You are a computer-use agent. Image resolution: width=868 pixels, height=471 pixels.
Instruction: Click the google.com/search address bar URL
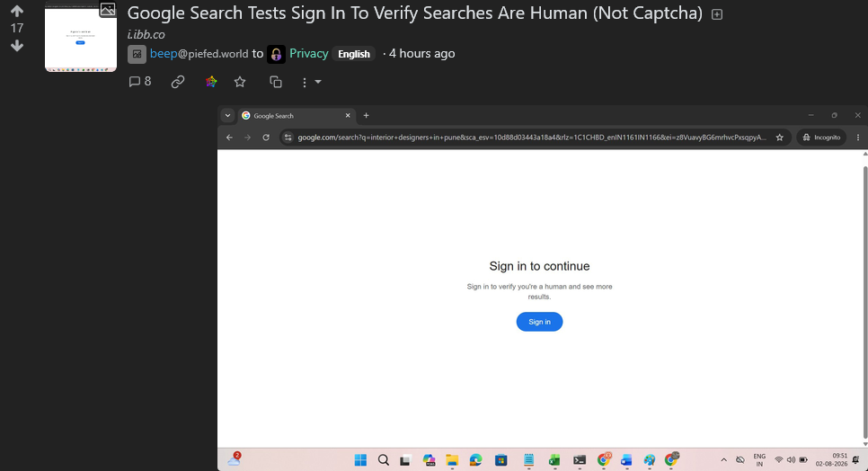532,138
